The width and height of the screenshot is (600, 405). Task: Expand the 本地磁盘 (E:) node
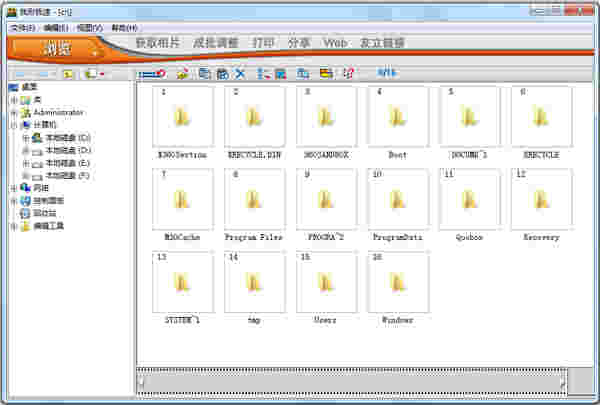click(26, 163)
